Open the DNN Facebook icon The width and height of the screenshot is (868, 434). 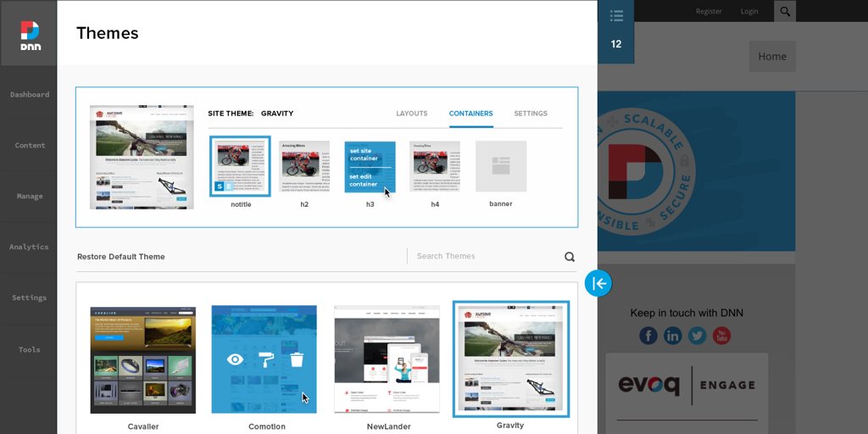click(x=648, y=336)
